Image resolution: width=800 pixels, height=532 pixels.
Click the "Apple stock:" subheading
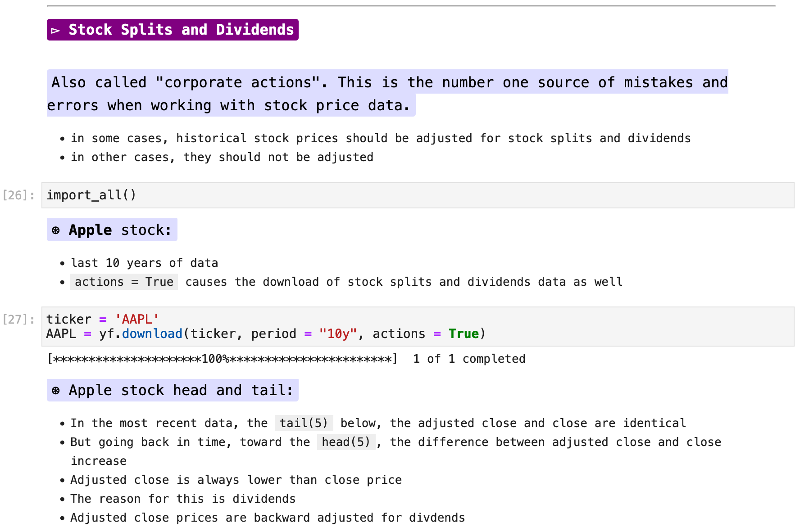[112, 230]
